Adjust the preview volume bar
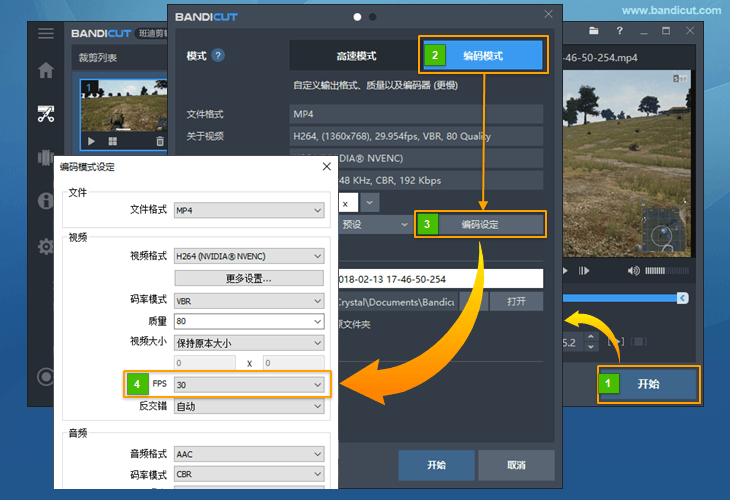The image size is (730, 500). click(x=667, y=270)
